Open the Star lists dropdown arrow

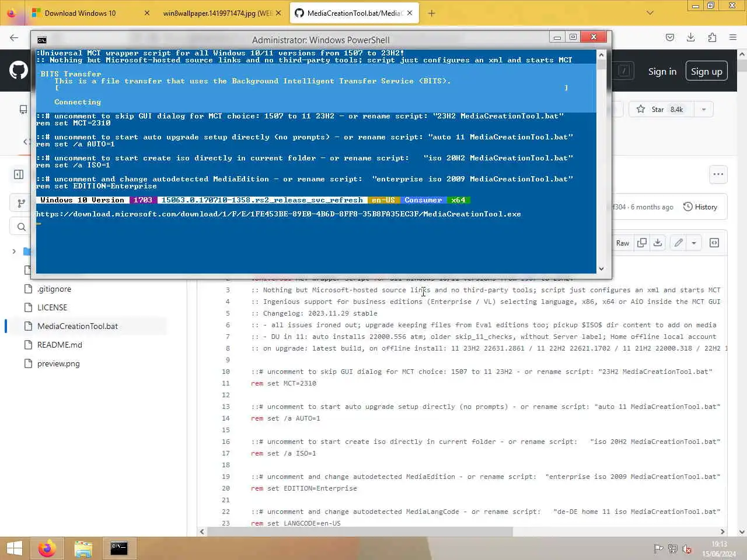[x=704, y=109]
